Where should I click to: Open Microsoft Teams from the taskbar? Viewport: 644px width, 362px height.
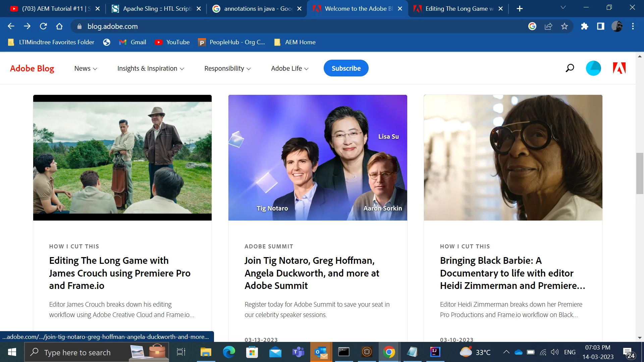pos(298,352)
